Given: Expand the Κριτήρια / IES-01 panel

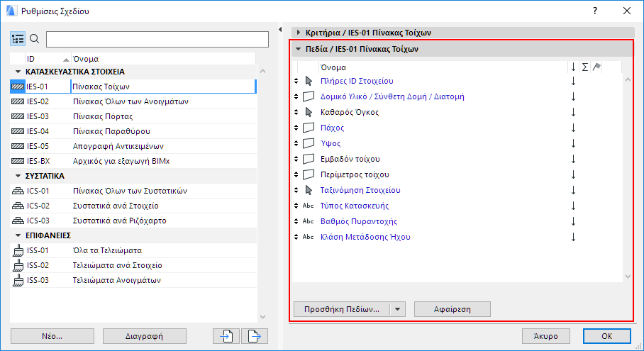Looking at the screenshot, I should tap(299, 33).
